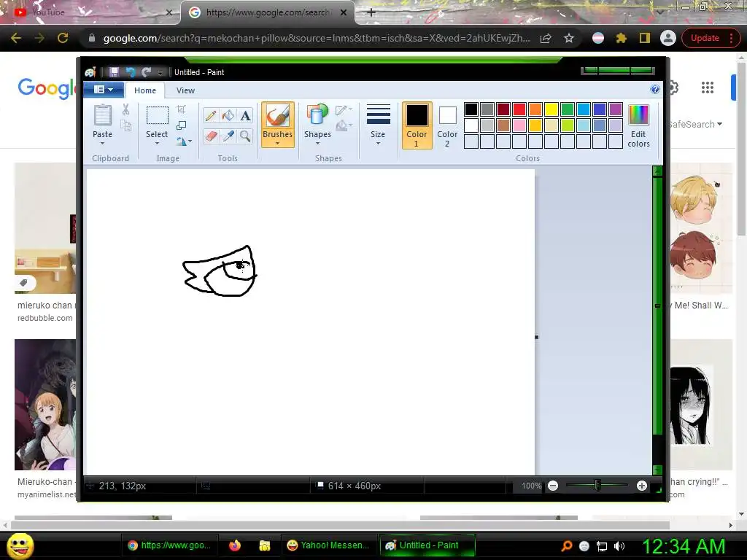Click the smiley Start button
Screen dimensions: 747x560
tap(20, 545)
